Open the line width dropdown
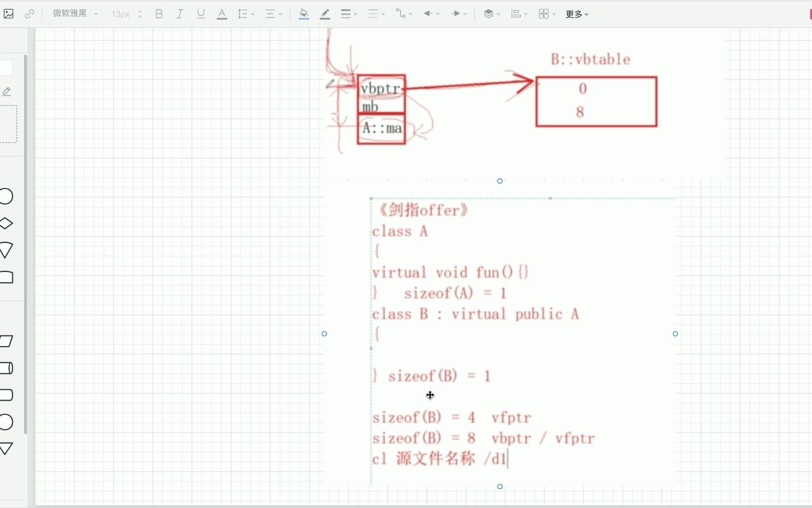812x508 pixels. pos(349,14)
